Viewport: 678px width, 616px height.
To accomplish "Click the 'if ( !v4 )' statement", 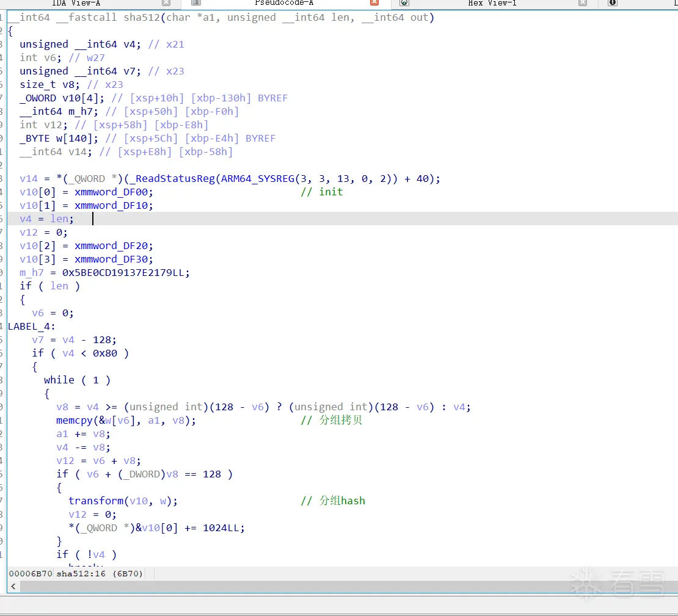I will [x=87, y=554].
